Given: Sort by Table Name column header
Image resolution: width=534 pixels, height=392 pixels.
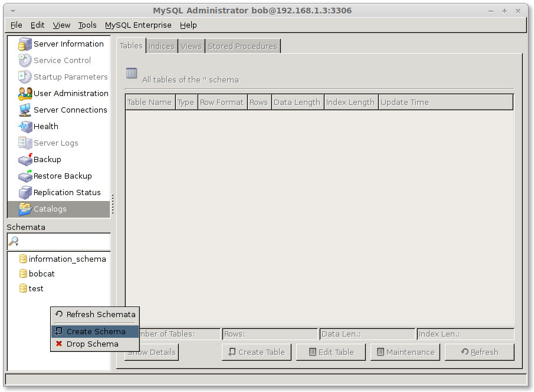Looking at the screenshot, I should point(150,103).
